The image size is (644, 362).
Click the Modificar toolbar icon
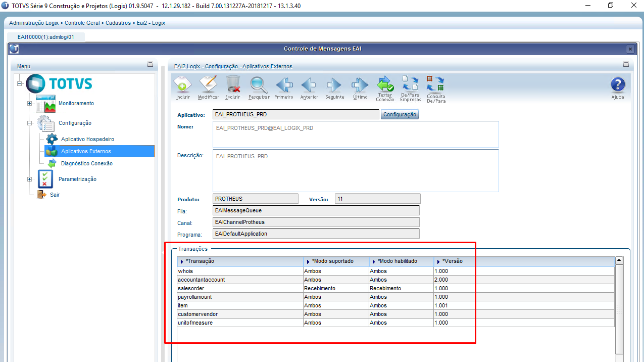(208, 84)
